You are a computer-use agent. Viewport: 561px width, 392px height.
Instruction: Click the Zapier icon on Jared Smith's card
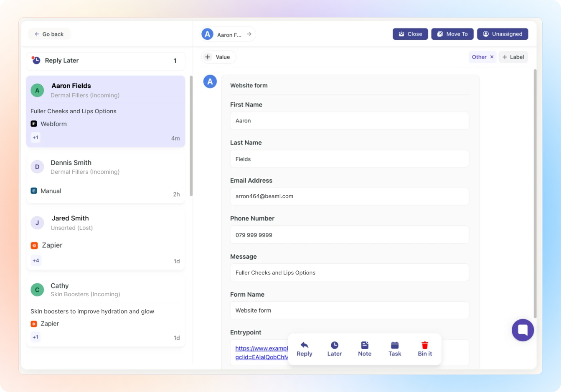(34, 245)
